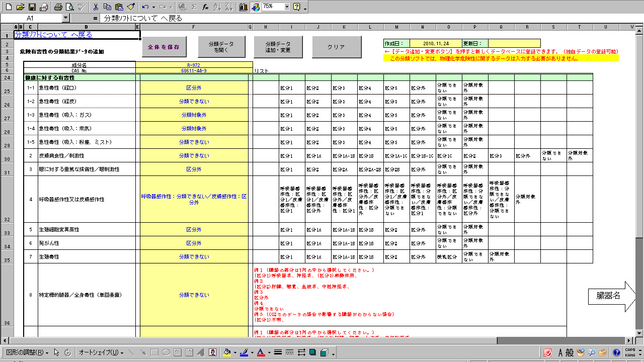
Task: Click the 全体を保存 button
Action: [164, 47]
